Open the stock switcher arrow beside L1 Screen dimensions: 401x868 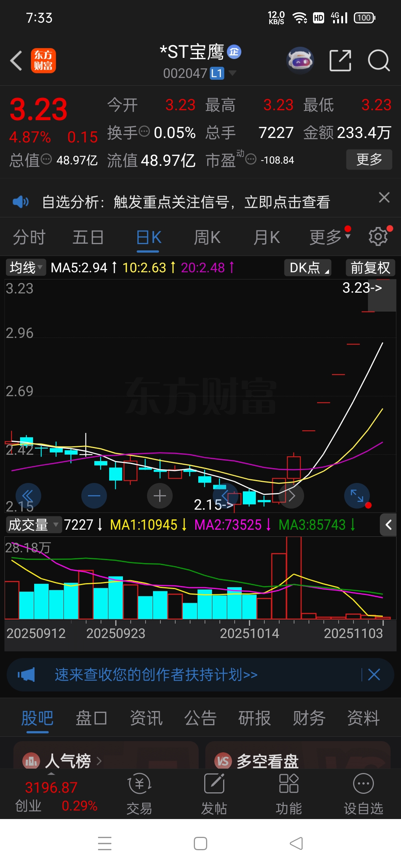click(232, 73)
